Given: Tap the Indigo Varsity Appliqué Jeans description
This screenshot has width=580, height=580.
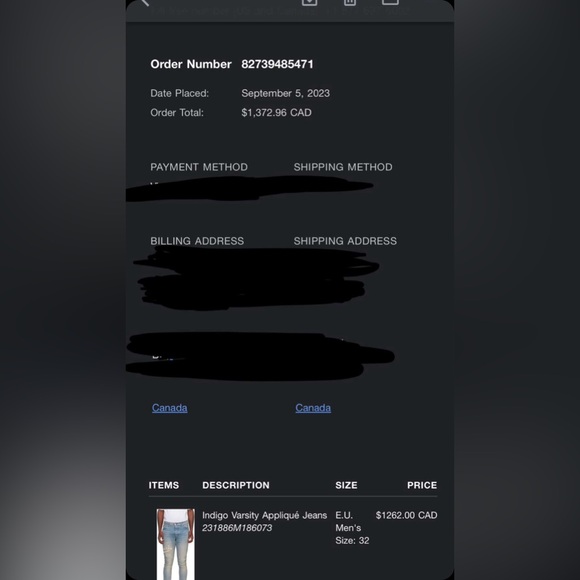Looking at the screenshot, I should click(264, 515).
